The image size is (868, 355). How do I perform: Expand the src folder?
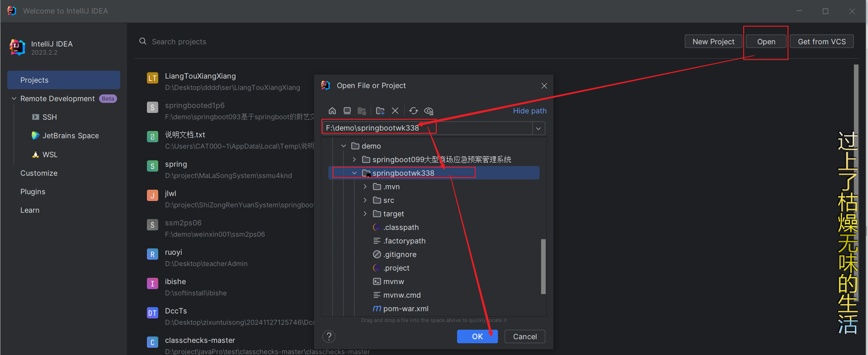(x=365, y=200)
